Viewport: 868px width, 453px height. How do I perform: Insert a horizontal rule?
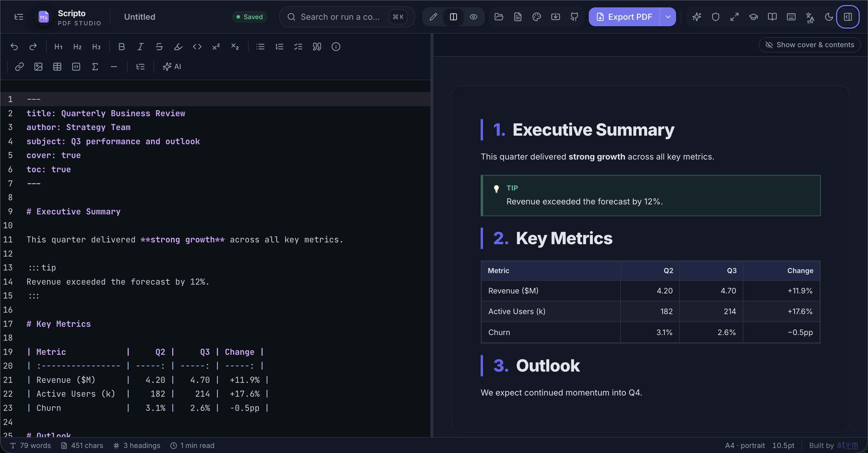[x=114, y=67]
